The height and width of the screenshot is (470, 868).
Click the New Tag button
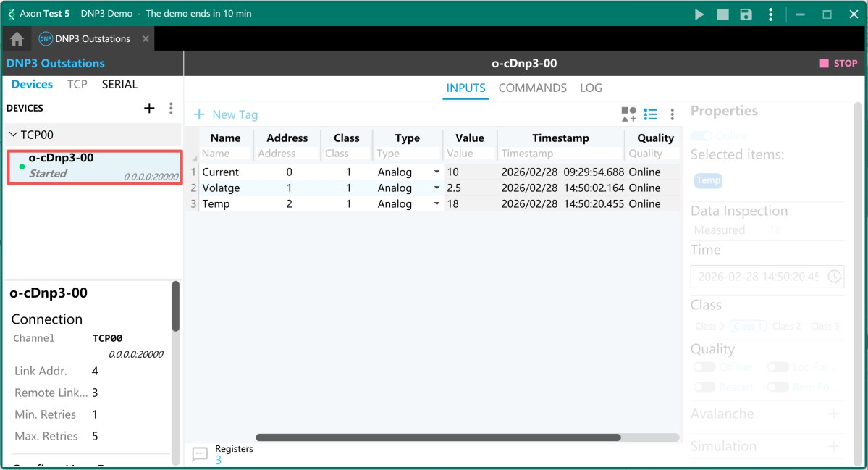(x=226, y=114)
